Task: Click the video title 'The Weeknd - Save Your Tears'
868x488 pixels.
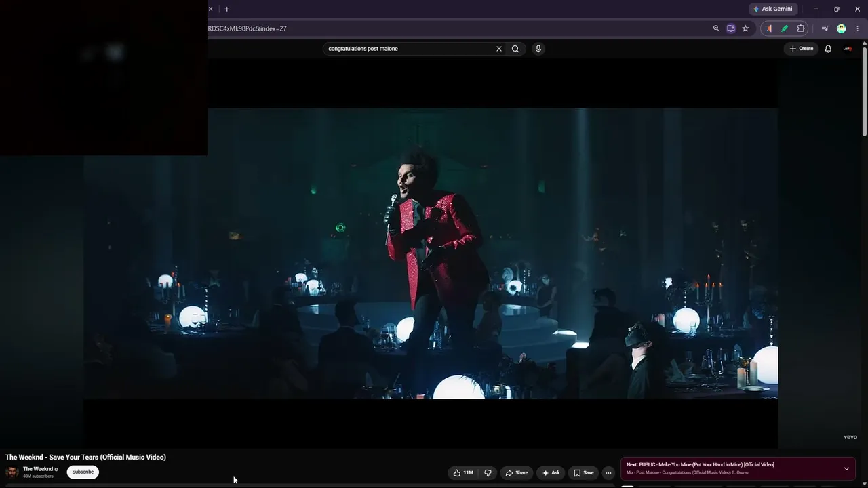Action: [85, 457]
